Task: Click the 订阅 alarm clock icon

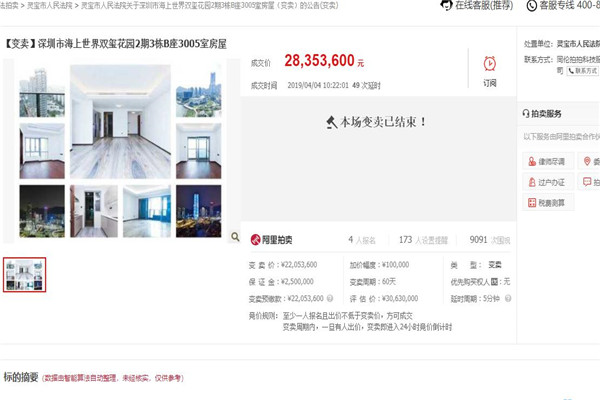Action: [x=489, y=64]
